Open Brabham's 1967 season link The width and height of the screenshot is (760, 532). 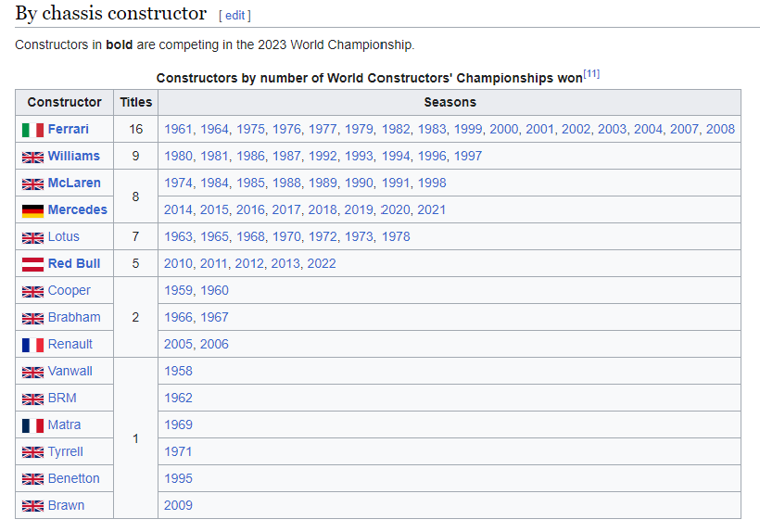[x=214, y=317]
